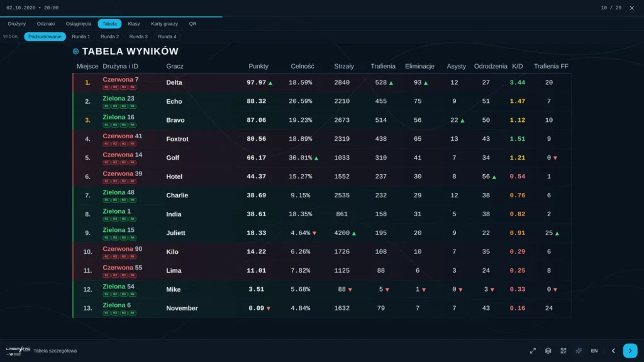The height and width of the screenshot is (362, 644).
Task: Click the K/D column header
Action: [x=518, y=66]
